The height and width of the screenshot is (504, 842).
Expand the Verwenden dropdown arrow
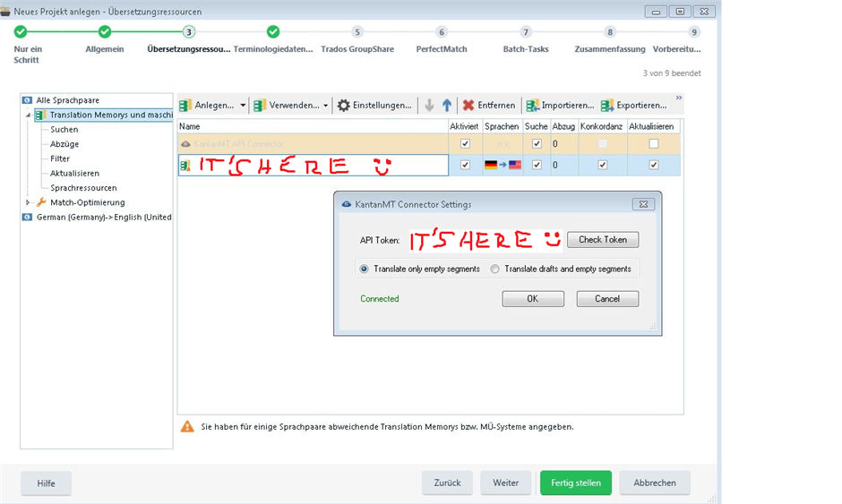click(x=325, y=106)
